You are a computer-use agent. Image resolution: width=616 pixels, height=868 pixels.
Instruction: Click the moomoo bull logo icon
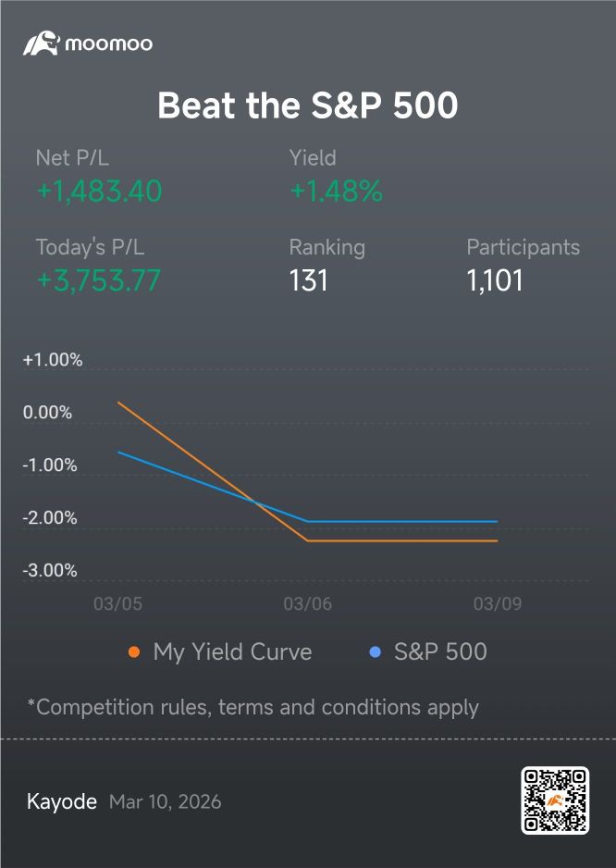pyautogui.click(x=41, y=43)
